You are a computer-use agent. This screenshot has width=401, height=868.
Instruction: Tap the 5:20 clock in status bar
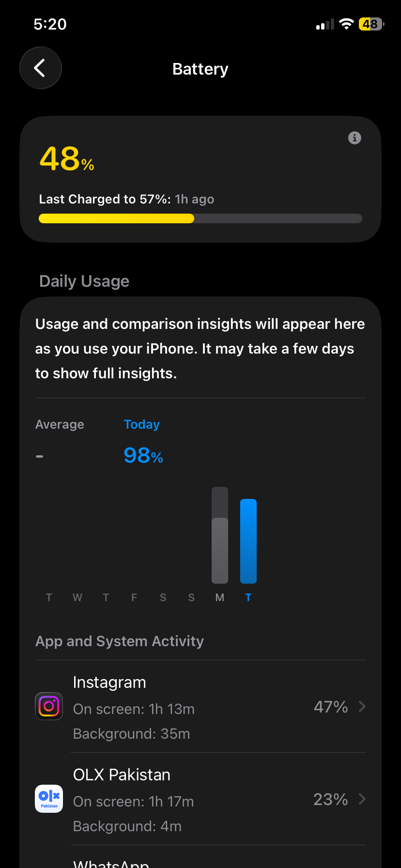click(50, 24)
